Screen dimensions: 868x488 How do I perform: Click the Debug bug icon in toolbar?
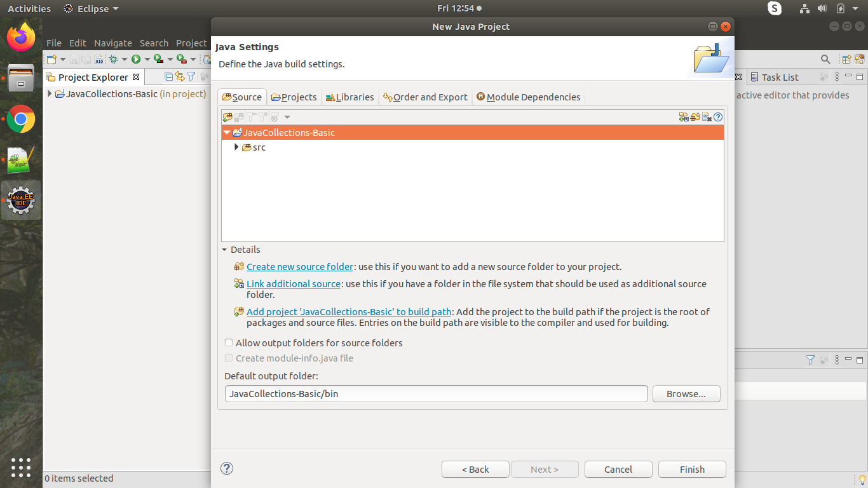[x=113, y=59]
